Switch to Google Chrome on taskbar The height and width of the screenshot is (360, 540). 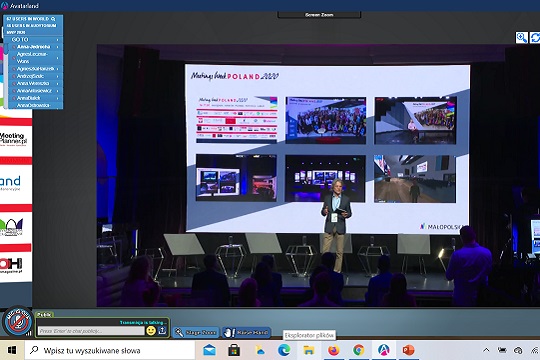(x=359, y=350)
